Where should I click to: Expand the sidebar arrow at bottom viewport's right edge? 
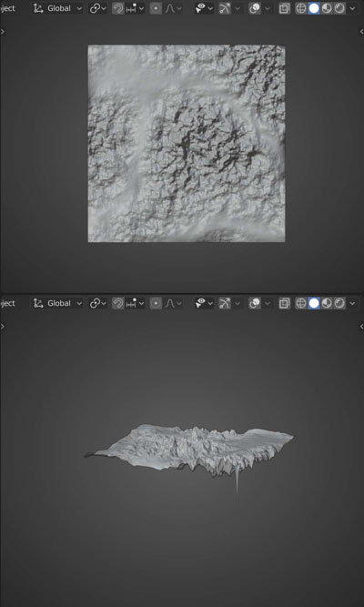click(x=361, y=327)
